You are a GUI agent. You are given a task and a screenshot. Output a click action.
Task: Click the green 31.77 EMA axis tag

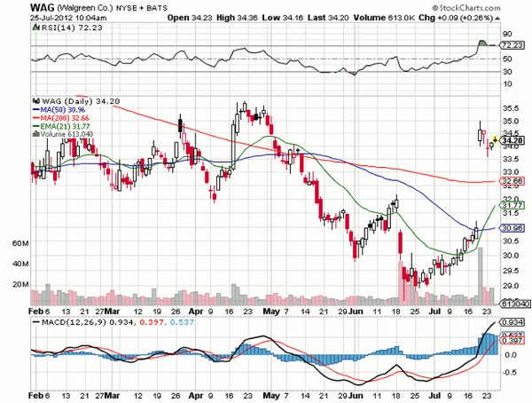point(512,205)
